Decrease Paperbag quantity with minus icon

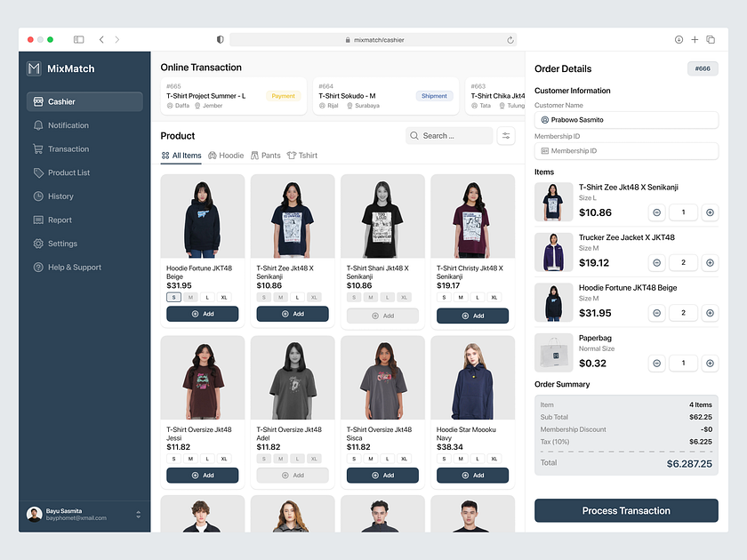tap(657, 364)
